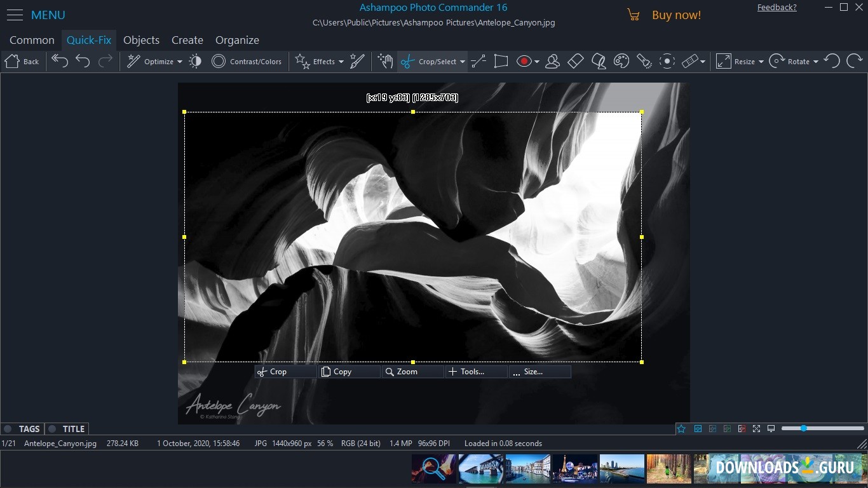Click the Tools... button below selection

click(x=477, y=372)
